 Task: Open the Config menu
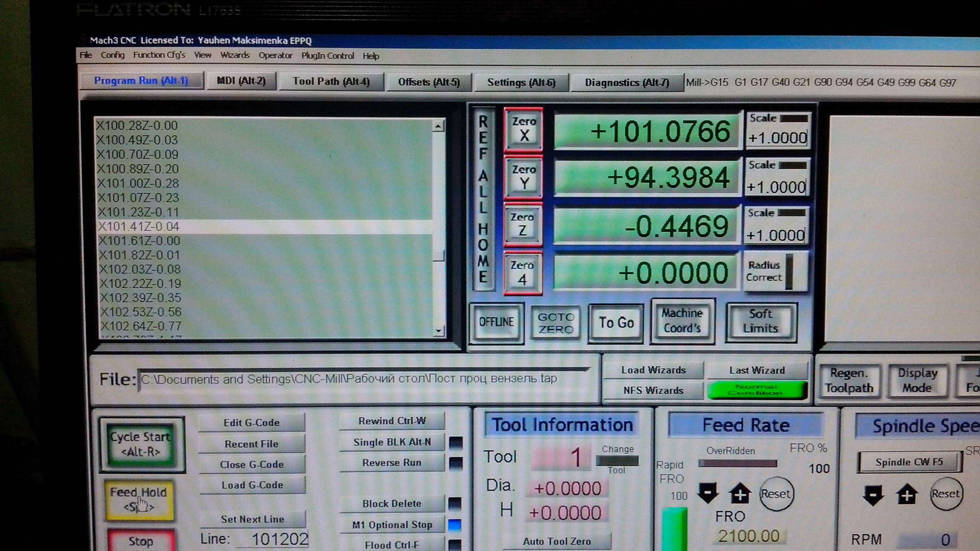(x=113, y=55)
